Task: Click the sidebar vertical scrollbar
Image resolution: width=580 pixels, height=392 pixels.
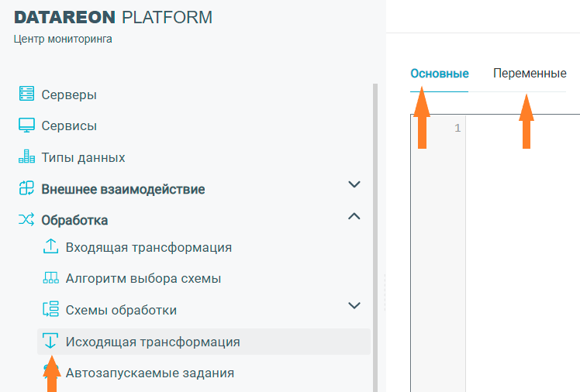Action: pos(376,232)
